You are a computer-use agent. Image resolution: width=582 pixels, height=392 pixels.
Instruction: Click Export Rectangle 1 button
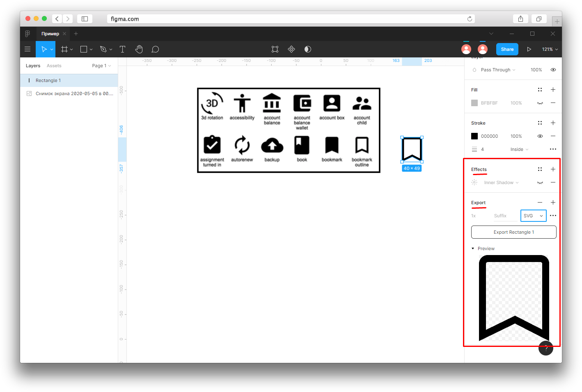(x=514, y=232)
